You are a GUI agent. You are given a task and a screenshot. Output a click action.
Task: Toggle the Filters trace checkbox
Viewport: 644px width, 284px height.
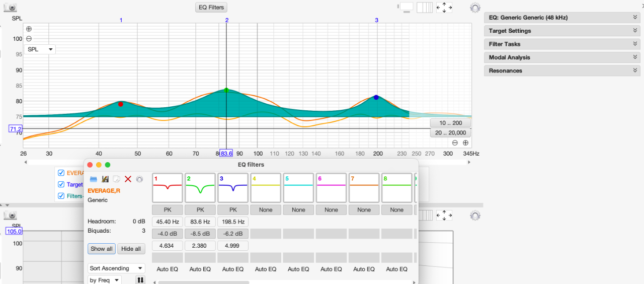[x=61, y=196]
